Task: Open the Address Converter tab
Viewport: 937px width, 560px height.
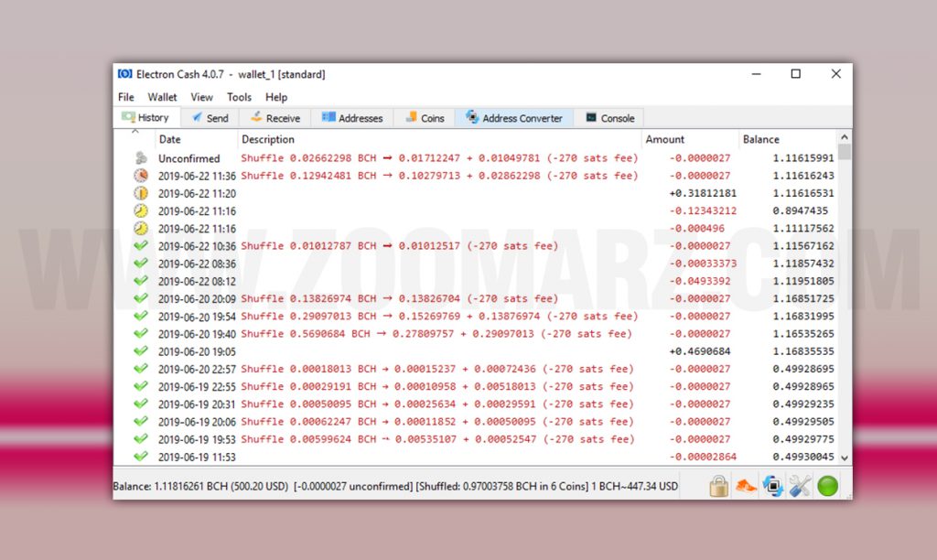Action: coord(514,118)
